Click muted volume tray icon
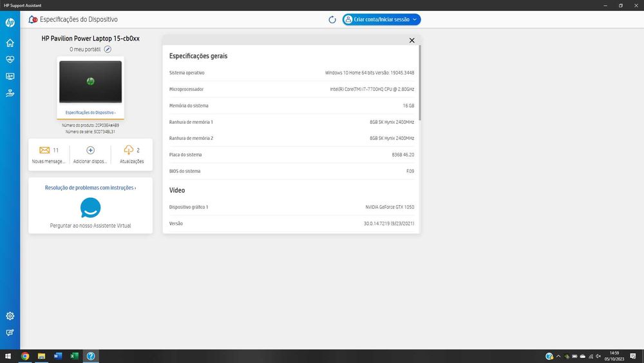Screen dimensions: 644x363 point(598,357)
